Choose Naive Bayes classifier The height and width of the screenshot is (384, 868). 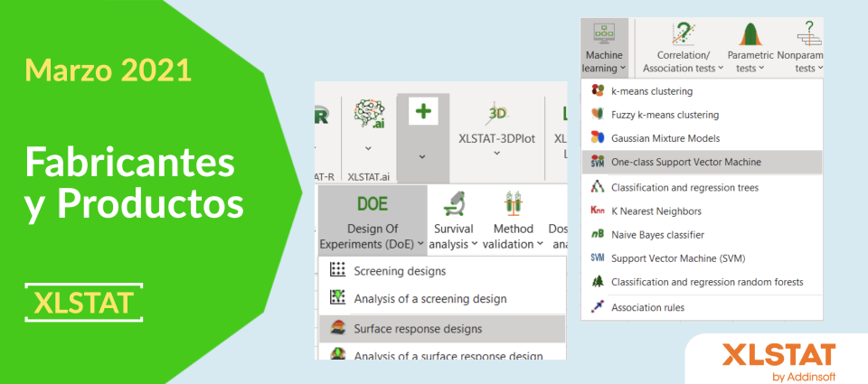[x=702, y=235]
